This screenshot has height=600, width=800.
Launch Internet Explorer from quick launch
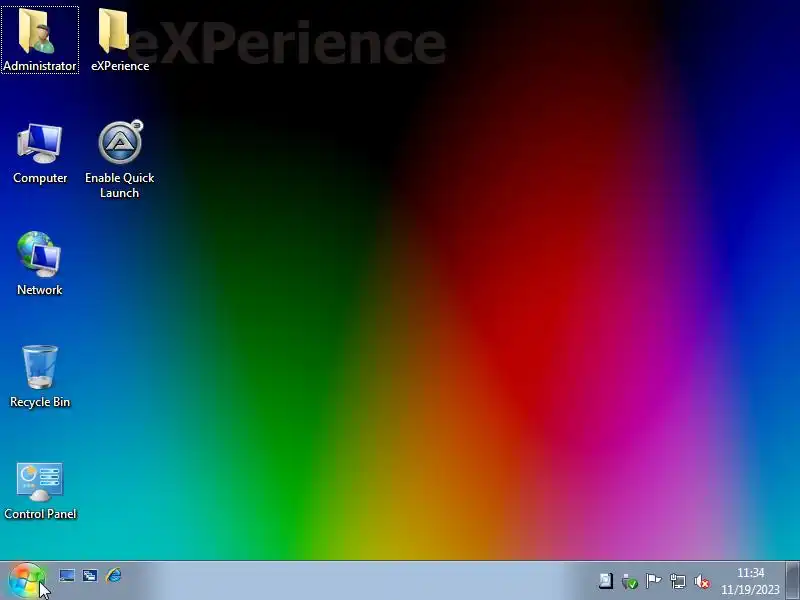114,576
